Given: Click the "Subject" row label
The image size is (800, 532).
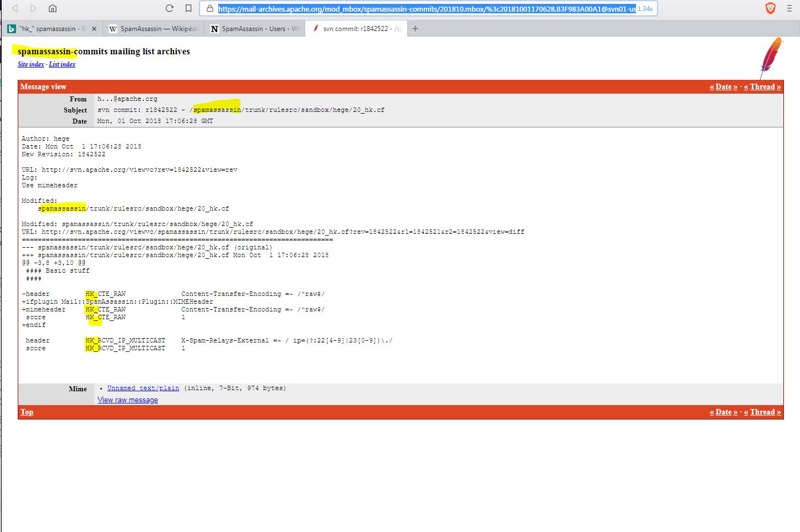Looking at the screenshot, I should 75,110.
